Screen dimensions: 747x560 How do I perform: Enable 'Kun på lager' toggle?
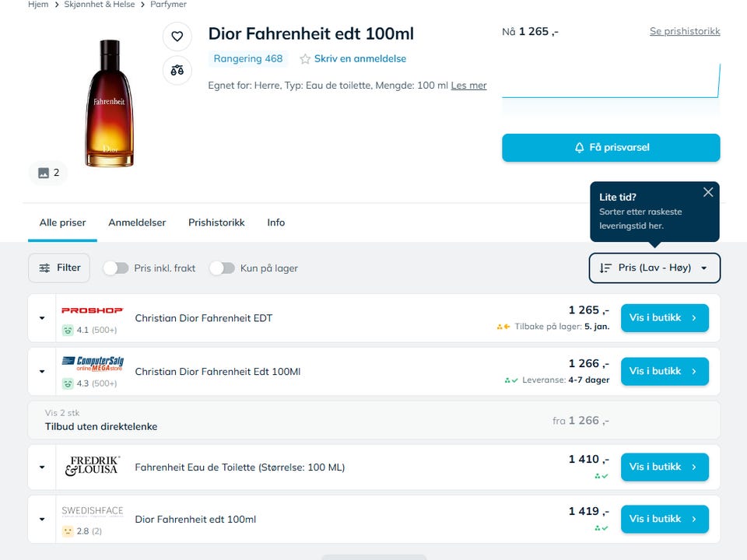coord(222,268)
